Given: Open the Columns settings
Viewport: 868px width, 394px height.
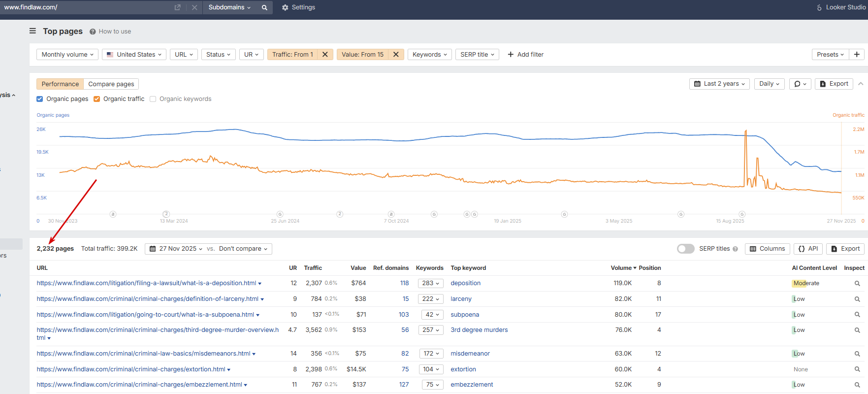Looking at the screenshot, I should pyautogui.click(x=768, y=249).
